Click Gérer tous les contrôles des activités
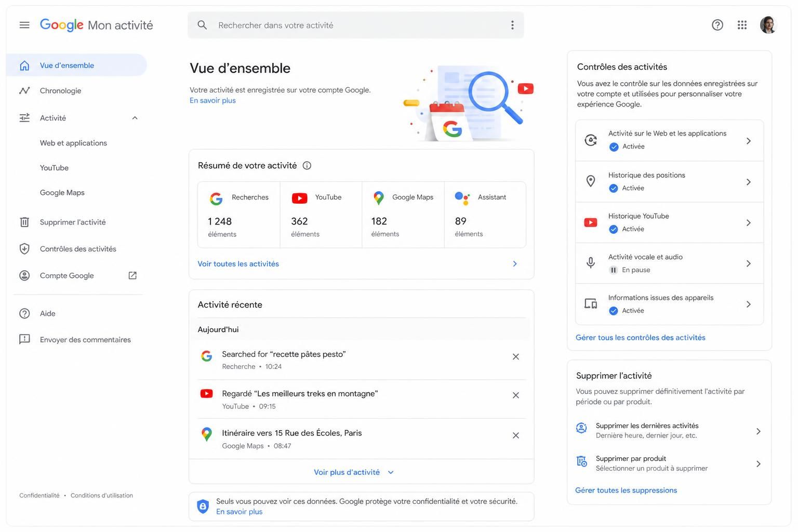Image resolution: width=798 pixels, height=532 pixels. tap(640, 338)
